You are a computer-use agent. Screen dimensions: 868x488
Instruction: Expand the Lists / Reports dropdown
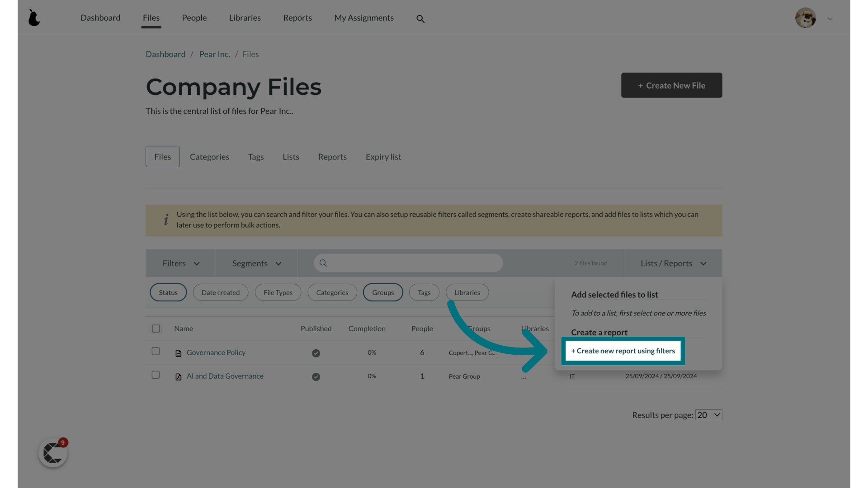[672, 263]
